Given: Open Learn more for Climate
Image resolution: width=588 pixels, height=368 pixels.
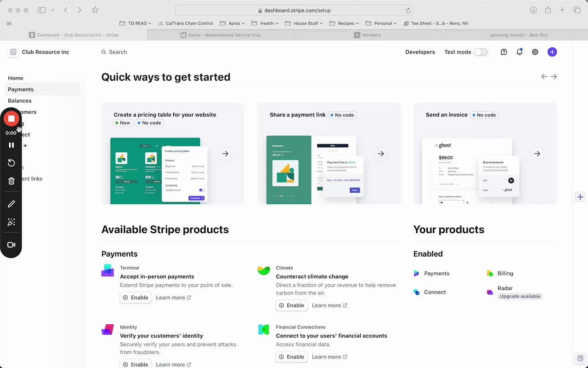Looking at the screenshot, I should [329, 305].
